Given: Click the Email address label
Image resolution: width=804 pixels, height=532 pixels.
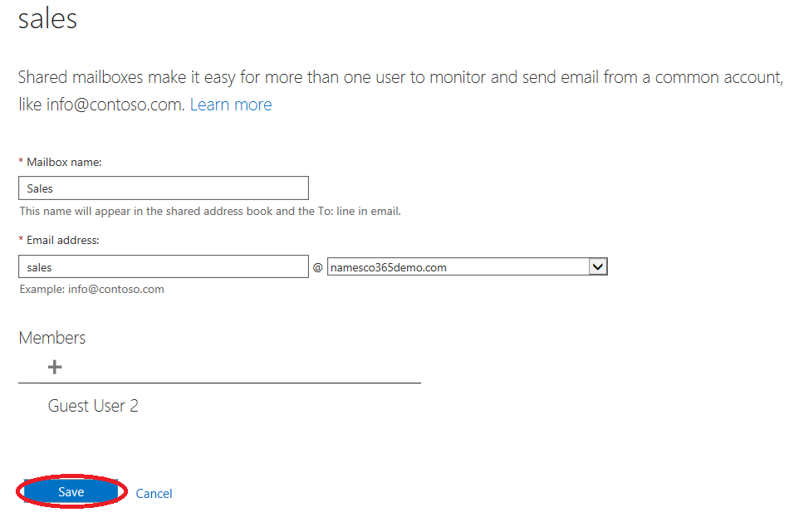Looking at the screenshot, I should point(62,240).
